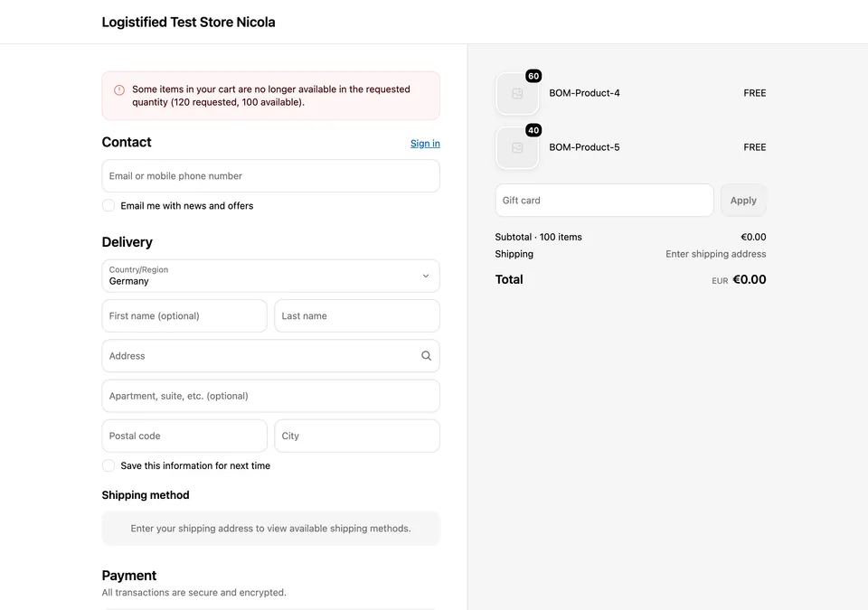This screenshot has width=868, height=610.
Task: Click the 'Subtotal · 100 items' label
Action: tap(538, 237)
